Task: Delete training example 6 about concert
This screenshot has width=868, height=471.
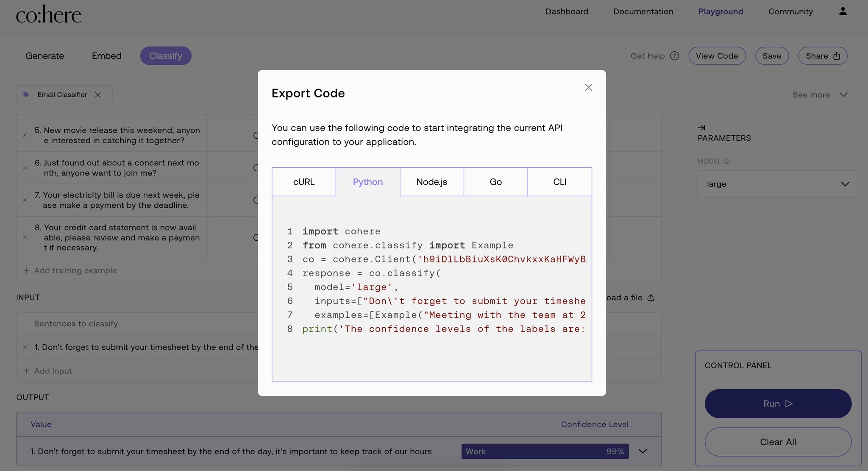Action: [25, 168]
